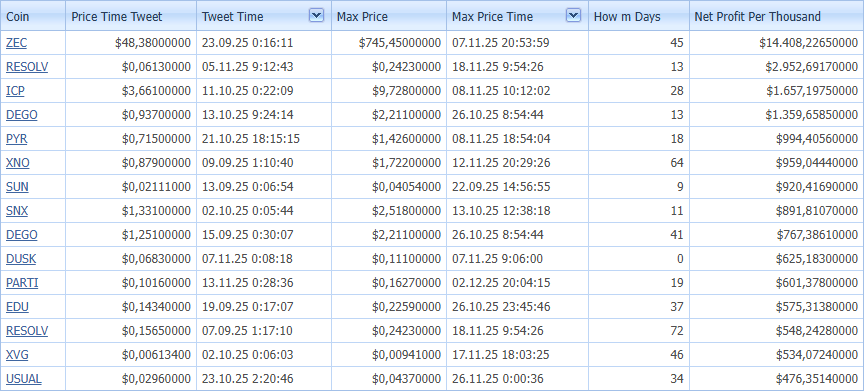Viewport: 864px width, 391px height.
Task: Open the XNO coin link
Action: pyautogui.click(x=18, y=162)
